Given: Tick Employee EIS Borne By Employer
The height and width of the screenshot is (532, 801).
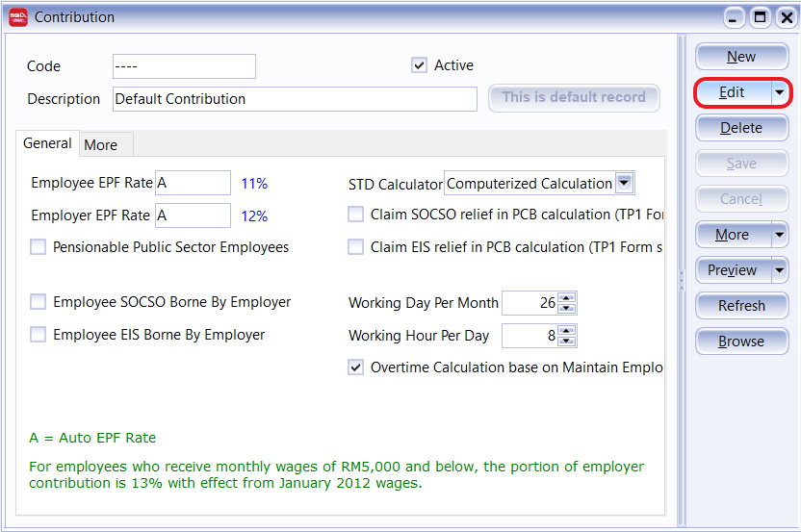Looking at the screenshot, I should (39, 335).
